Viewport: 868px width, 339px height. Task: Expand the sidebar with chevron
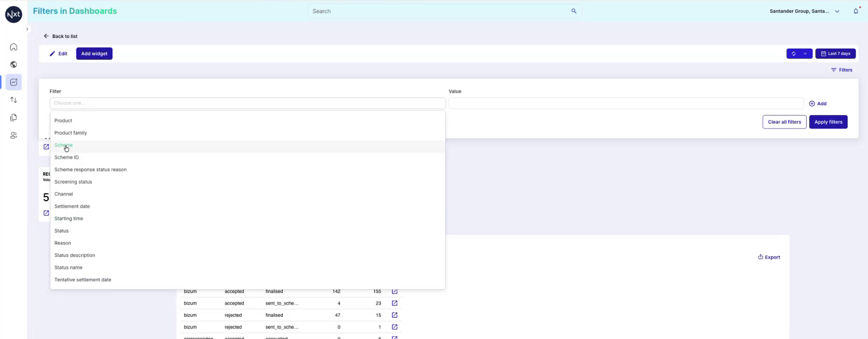[x=27, y=29]
